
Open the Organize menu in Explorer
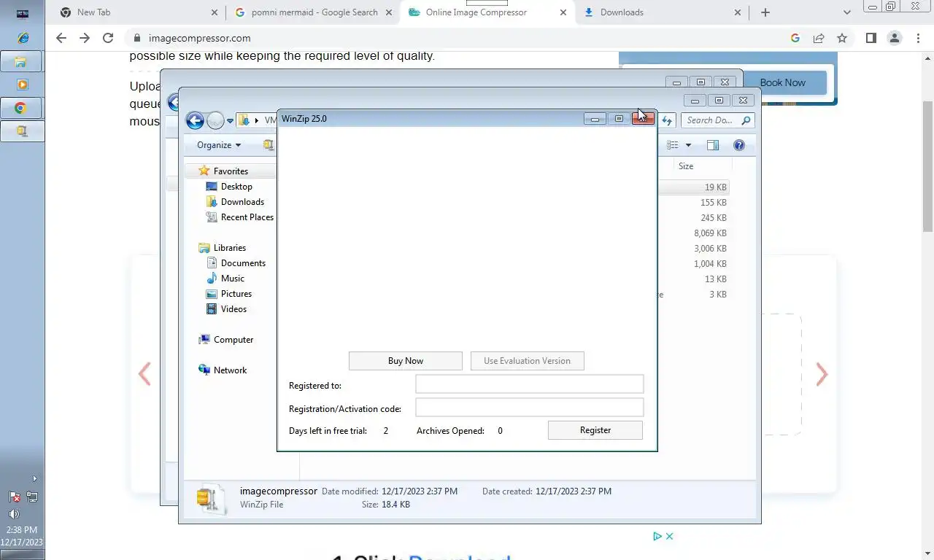pyautogui.click(x=218, y=145)
